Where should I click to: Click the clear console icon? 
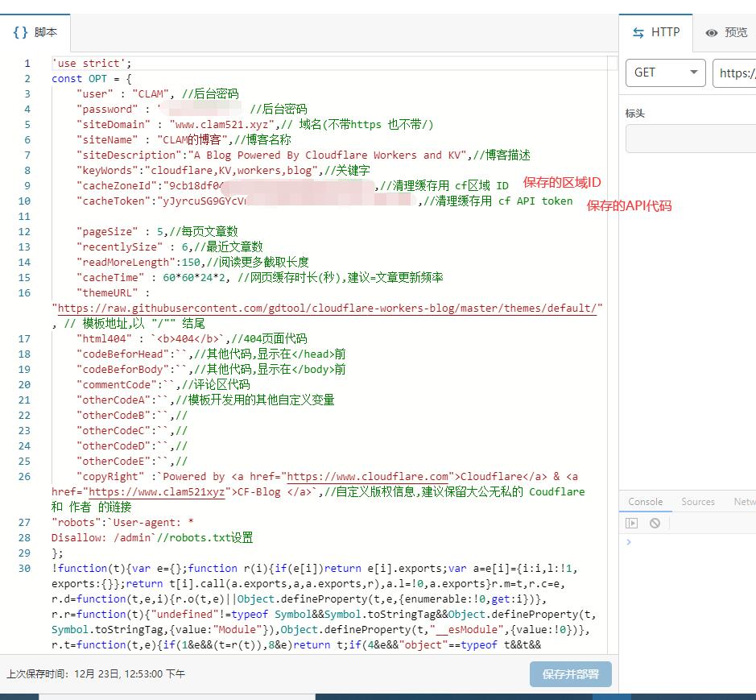tap(655, 523)
